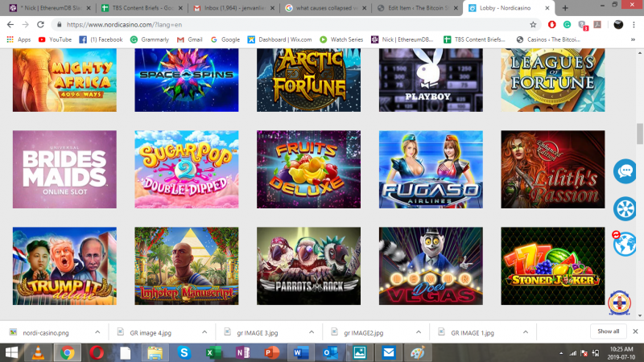Screen dimensions: 644x362
Task: Open Opera browser from taskbar
Action: (97, 352)
